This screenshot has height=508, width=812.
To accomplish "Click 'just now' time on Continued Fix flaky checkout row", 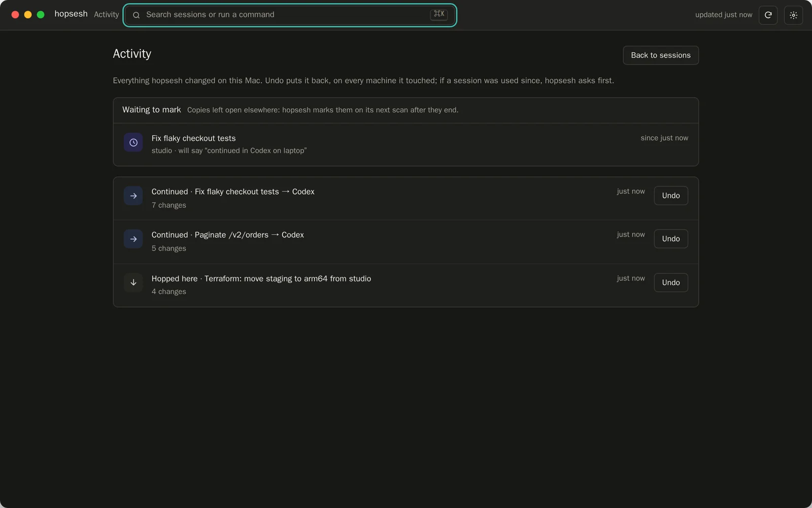I will tap(631, 192).
